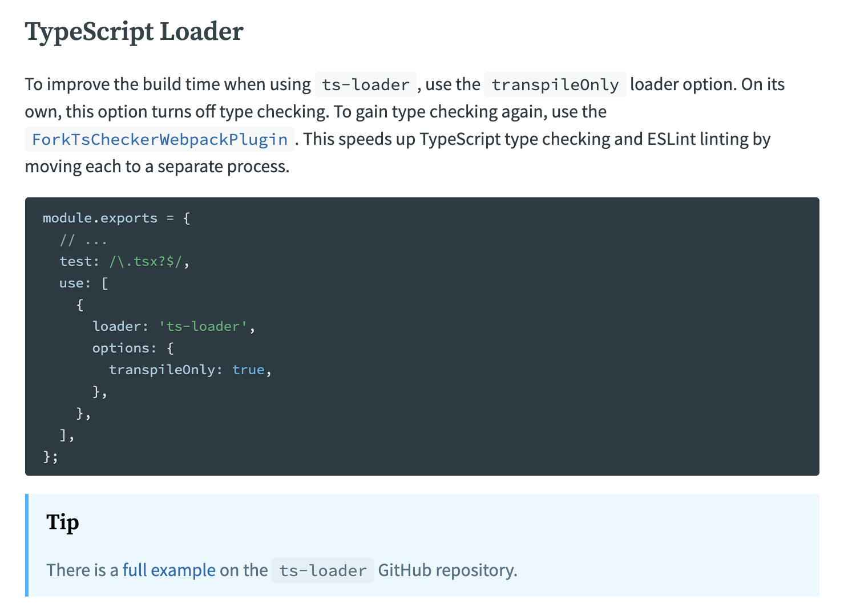Open the full example link
This screenshot has width=848, height=616.
[x=169, y=570]
